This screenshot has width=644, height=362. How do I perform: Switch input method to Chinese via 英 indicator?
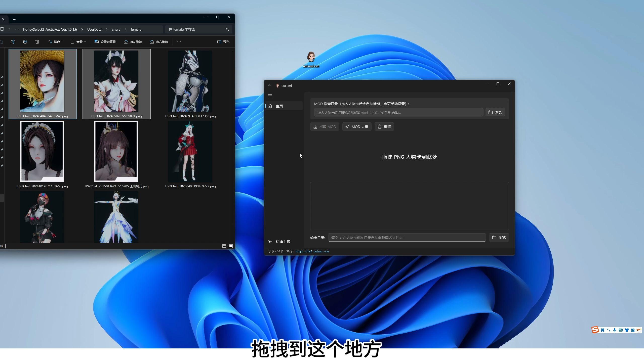[602, 330]
